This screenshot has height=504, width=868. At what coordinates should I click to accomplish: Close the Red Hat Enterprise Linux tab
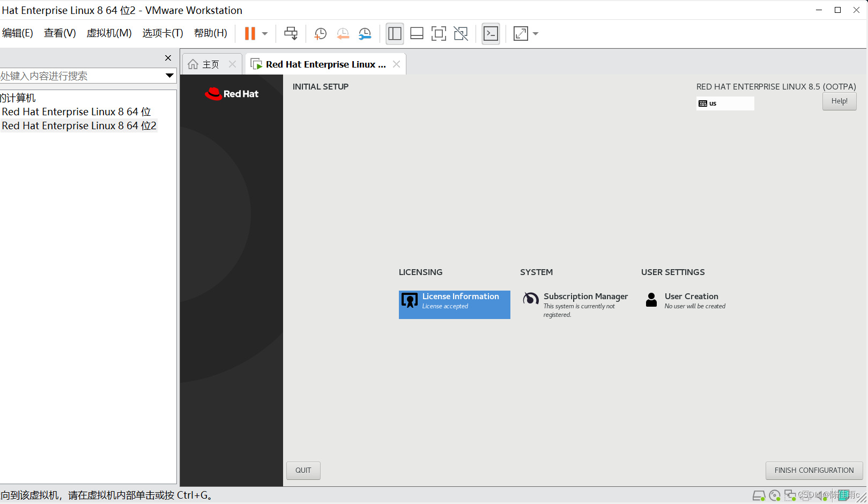396,64
